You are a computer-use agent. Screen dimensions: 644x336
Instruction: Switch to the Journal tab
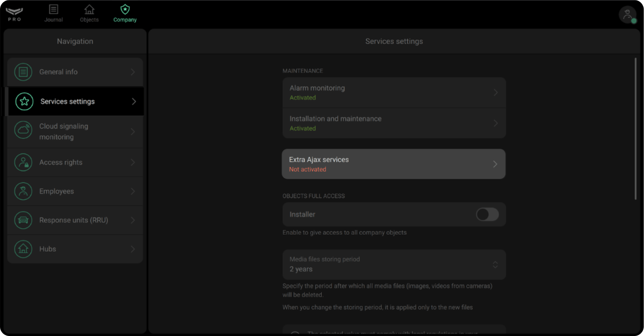click(53, 14)
